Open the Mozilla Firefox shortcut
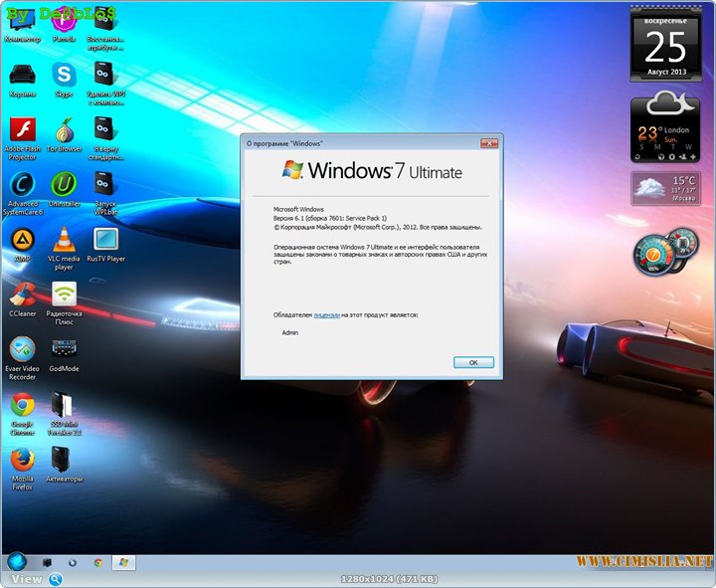716x588 pixels. coord(22,460)
